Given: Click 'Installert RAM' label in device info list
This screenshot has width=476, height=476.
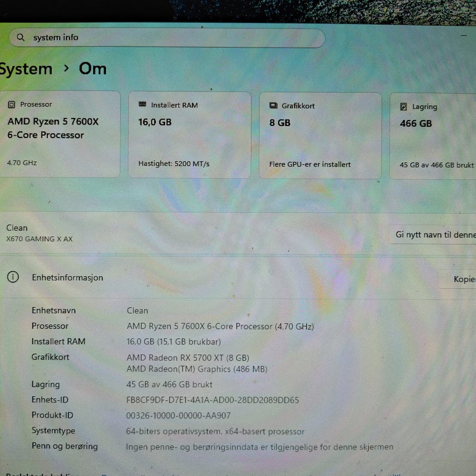Looking at the screenshot, I should click(59, 341).
